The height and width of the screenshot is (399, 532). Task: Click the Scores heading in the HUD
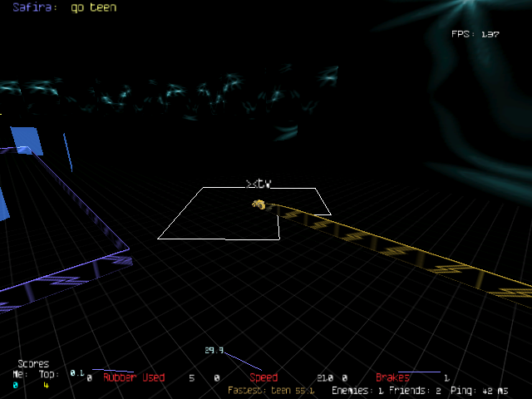coord(33,364)
